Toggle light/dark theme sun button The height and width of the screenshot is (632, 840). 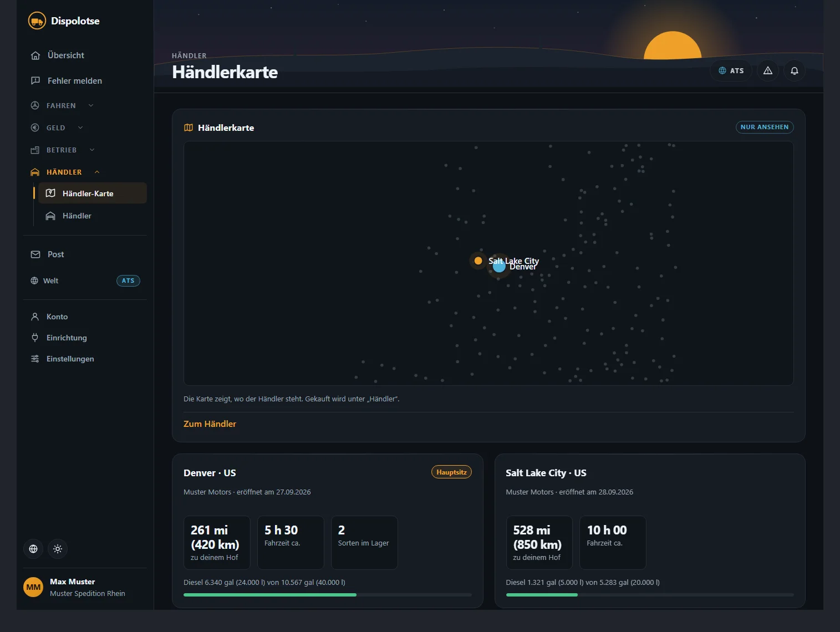pos(58,549)
